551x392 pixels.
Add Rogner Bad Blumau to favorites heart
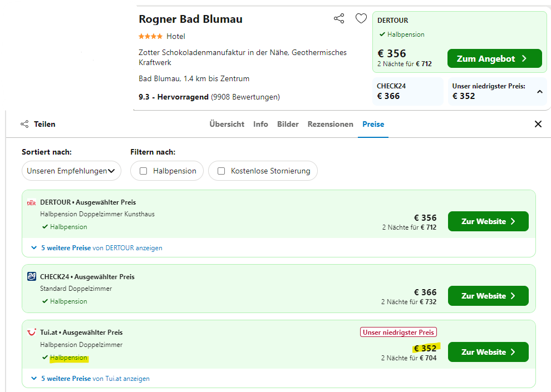pos(361,18)
